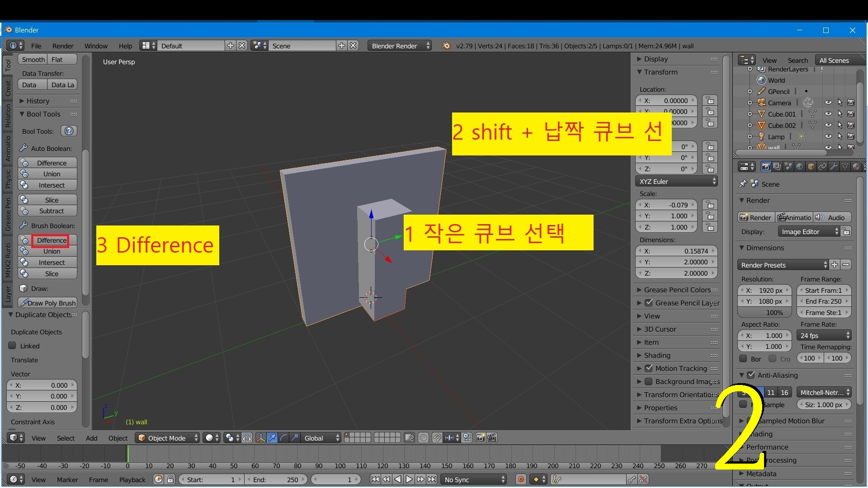Open the Window menu
Viewport: 868px width, 488px height.
[x=96, y=46]
